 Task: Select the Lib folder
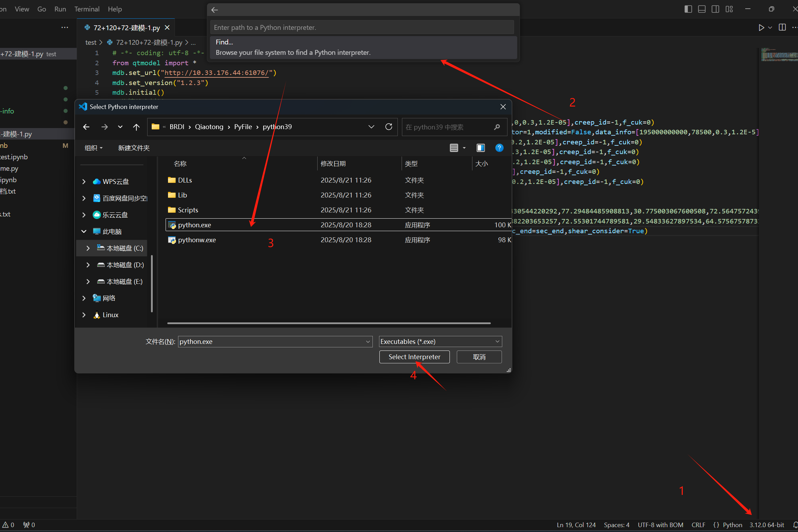pos(177,195)
